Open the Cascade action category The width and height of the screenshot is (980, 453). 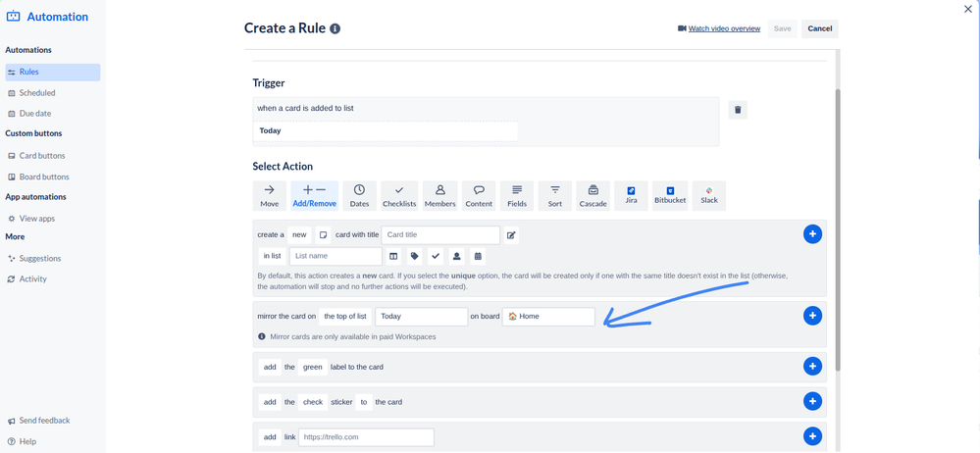point(593,196)
